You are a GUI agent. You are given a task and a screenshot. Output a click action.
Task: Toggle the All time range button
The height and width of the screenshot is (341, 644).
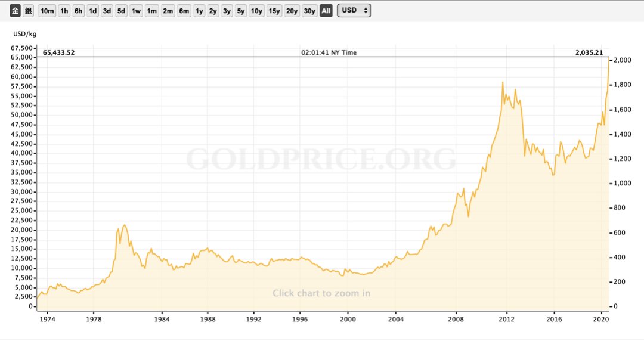point(326,11)
